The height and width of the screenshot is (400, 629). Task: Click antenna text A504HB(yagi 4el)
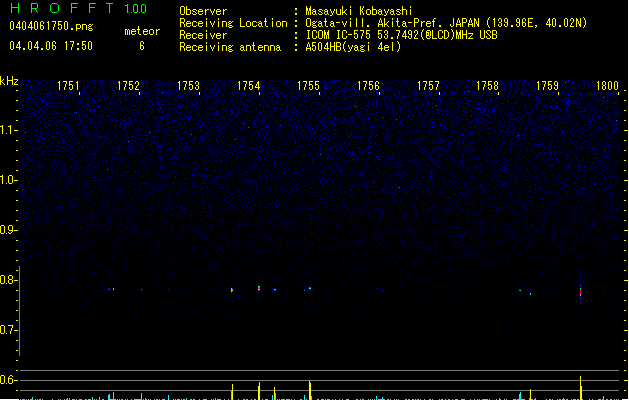click(x=353, y=47)
